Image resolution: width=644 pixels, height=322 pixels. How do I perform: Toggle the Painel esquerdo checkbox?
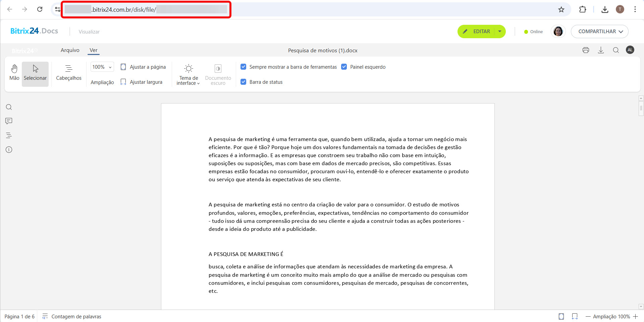(x=344, y=67)
